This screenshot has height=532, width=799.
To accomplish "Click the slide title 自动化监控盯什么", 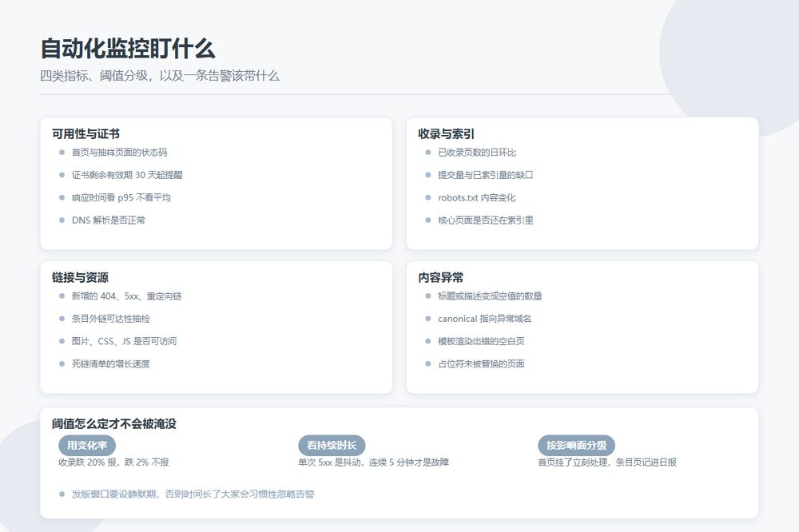I will [128, 49].
